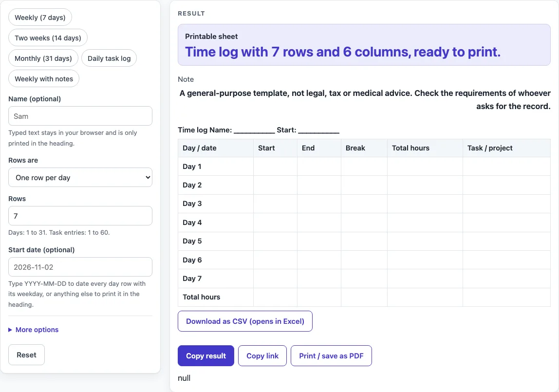
Task: Expand the More options section
Action: [x=34, y=330]
